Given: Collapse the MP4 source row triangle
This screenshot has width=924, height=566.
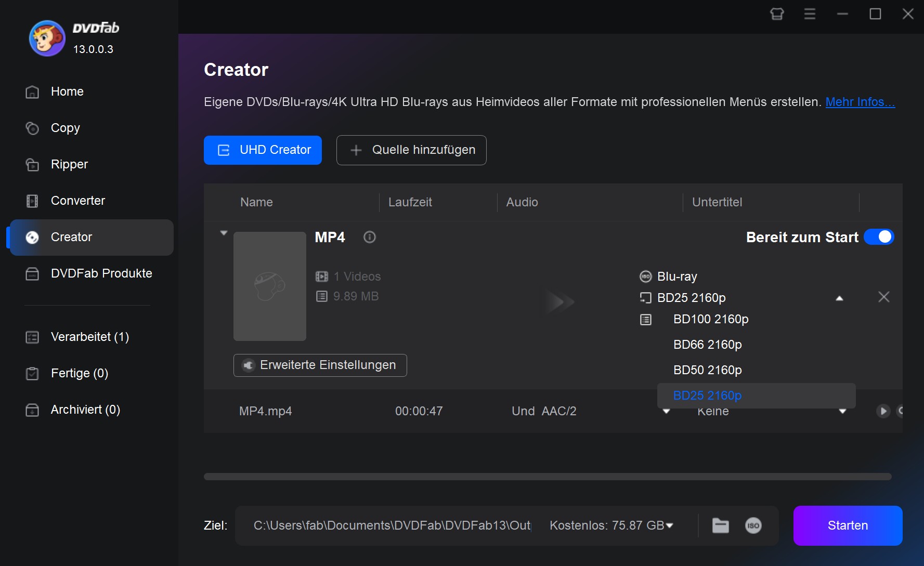Looking at the screenshot, I should 224,233.
